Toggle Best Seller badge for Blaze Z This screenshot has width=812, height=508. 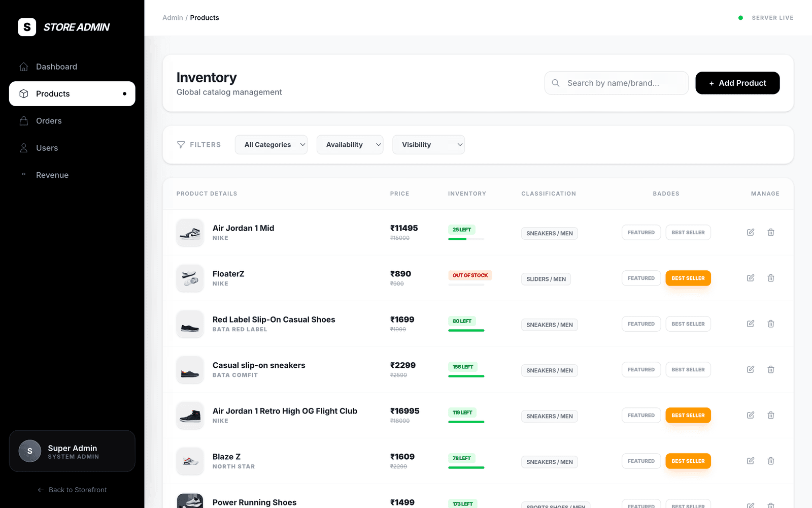(x=688, y=461)
